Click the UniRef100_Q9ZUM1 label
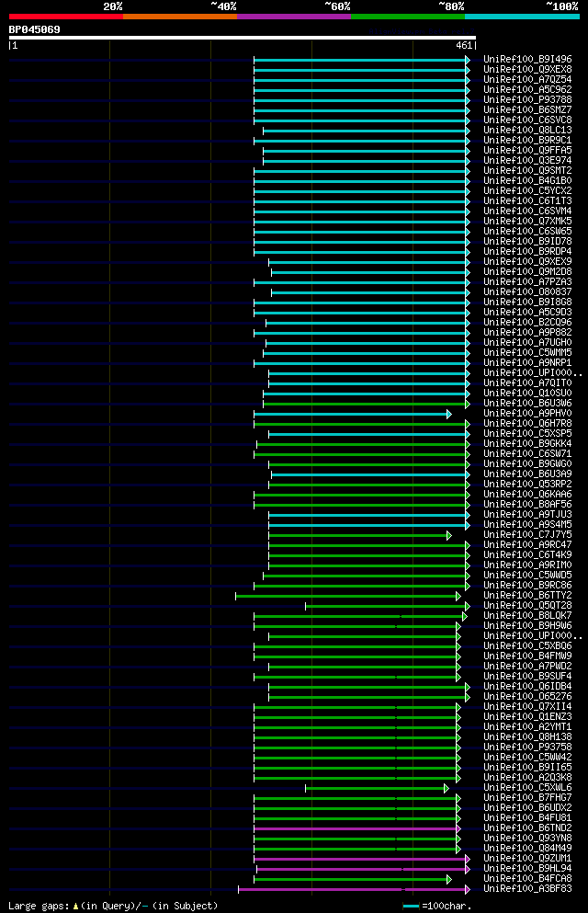588x913 pixels. tap(527, 858)
